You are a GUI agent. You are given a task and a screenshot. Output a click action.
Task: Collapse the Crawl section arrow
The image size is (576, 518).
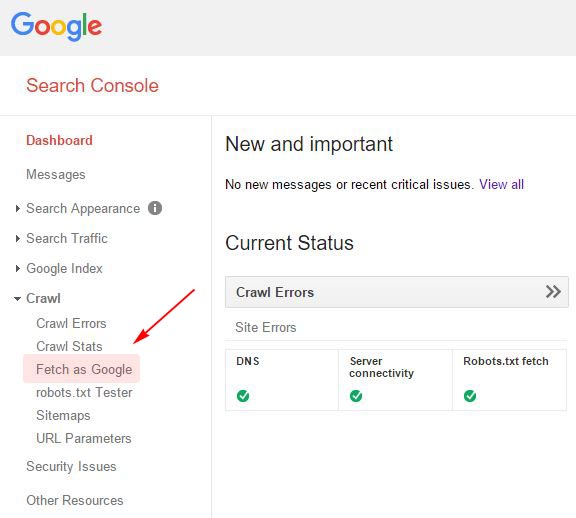click(x=17, y=299)
